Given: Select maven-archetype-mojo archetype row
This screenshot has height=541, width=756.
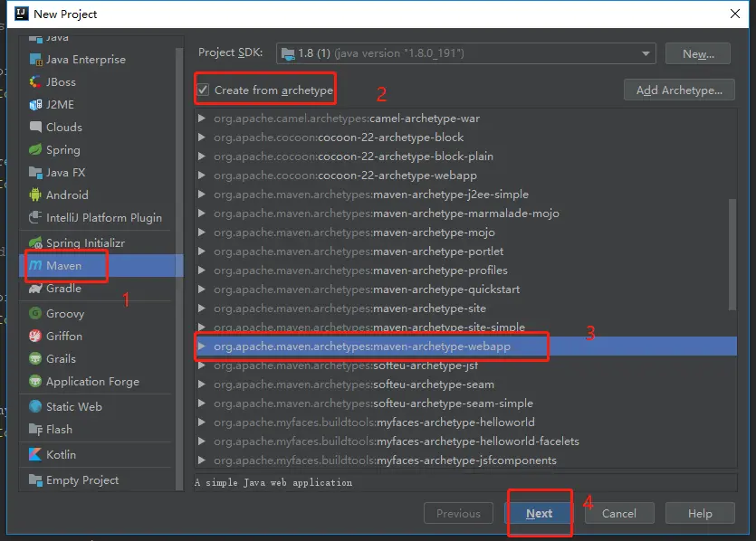Looking at the screenshot, I should coord(465,233).
